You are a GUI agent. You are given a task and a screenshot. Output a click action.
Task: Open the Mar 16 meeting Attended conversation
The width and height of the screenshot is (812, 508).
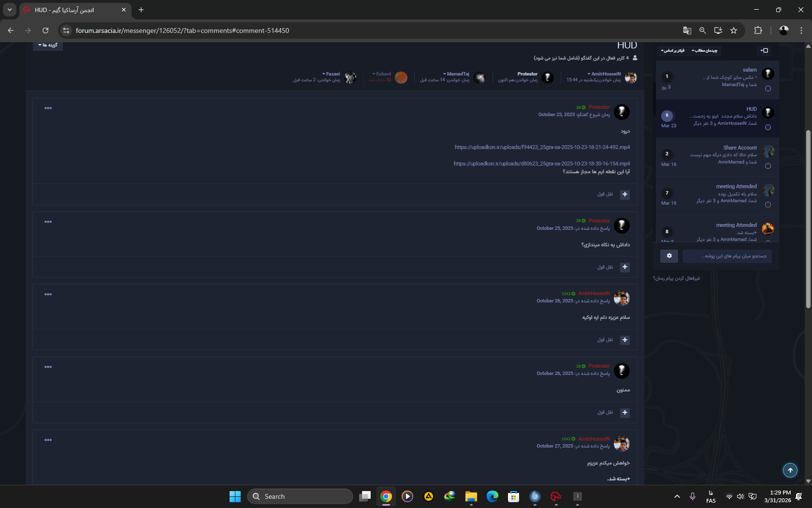[717, 196]
